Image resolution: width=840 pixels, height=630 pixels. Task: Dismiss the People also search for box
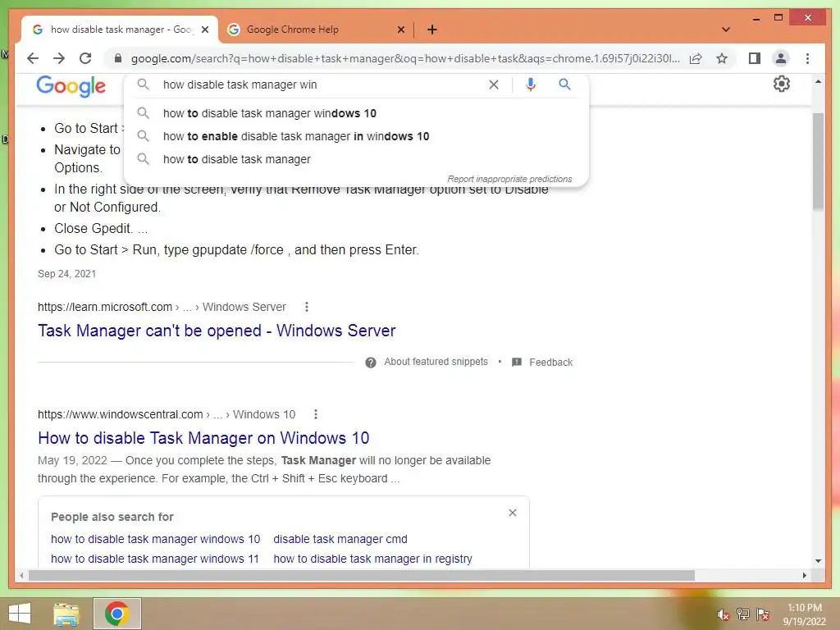pyautogui.click(x=513, y=513)
